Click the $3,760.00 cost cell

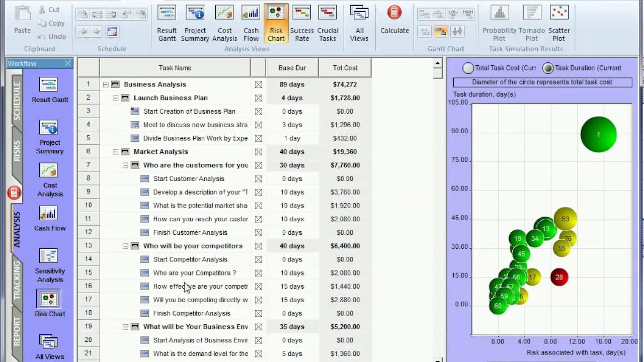click(345, 192)
